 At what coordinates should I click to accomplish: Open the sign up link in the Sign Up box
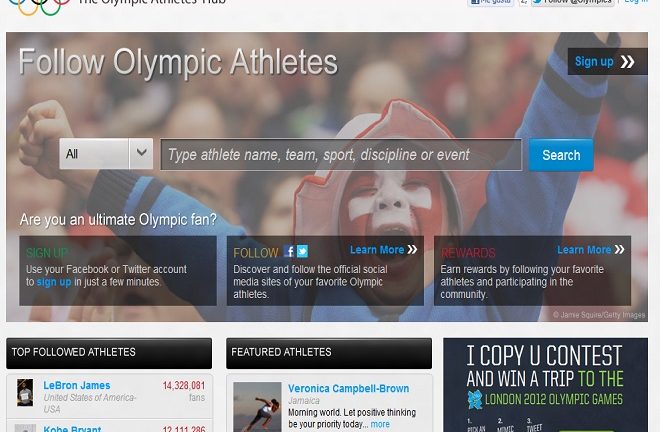54,282
